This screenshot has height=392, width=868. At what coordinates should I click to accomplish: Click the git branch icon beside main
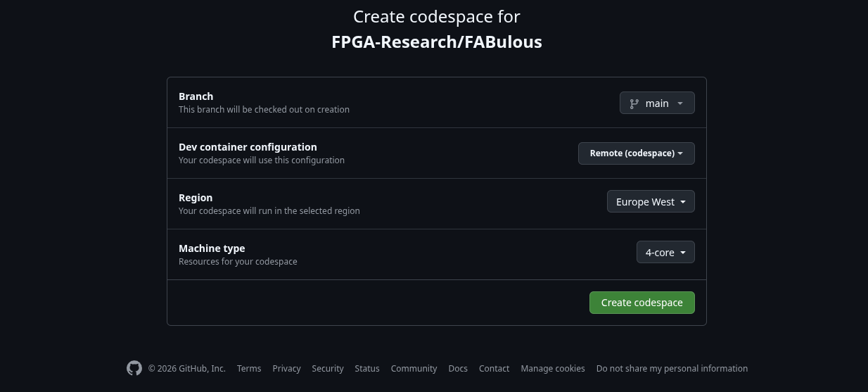coord(634,103)
